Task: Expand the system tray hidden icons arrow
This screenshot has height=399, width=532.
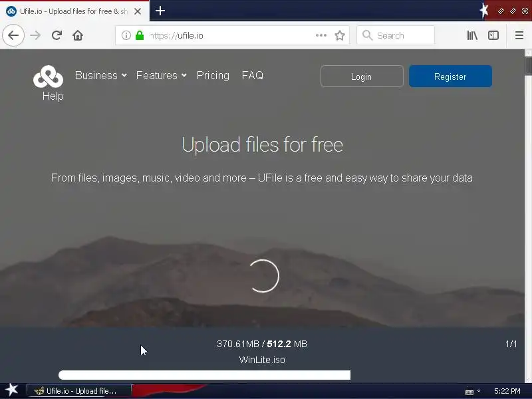Action: coord(479,391)
